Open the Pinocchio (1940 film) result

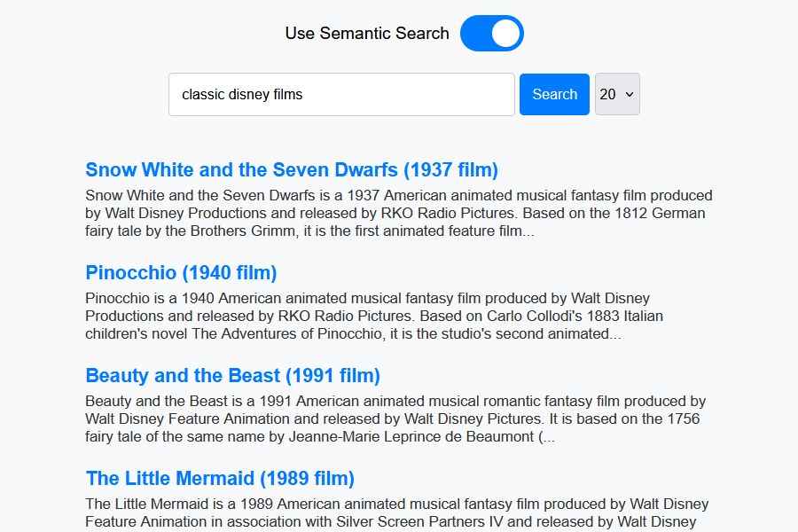point(181,272)
